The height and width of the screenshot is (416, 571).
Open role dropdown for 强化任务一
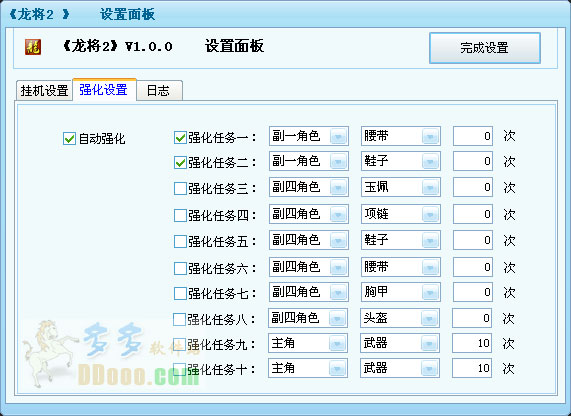[309, 136]
